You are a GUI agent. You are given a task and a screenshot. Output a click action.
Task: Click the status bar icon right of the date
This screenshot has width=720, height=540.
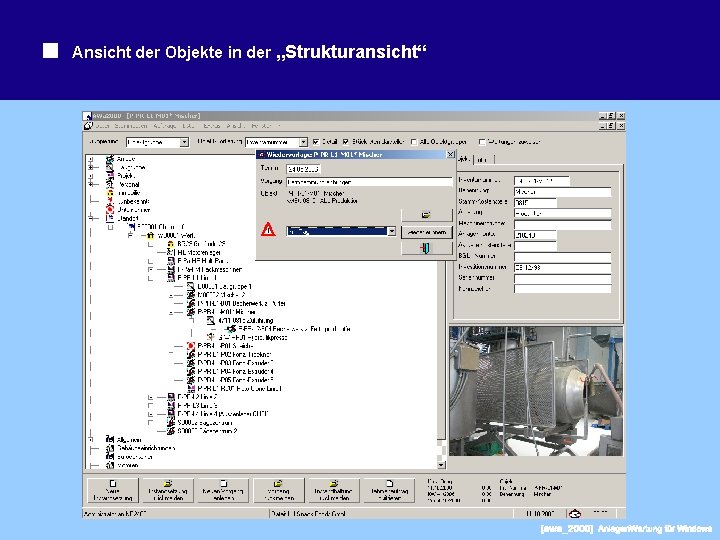[x=575, y=513]
